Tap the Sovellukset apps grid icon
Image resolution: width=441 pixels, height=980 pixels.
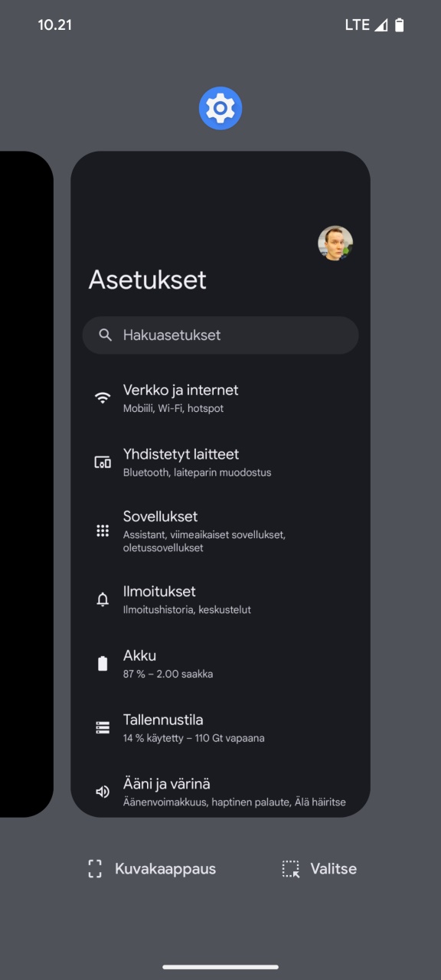pyautogui.click(x=103, y=531)
